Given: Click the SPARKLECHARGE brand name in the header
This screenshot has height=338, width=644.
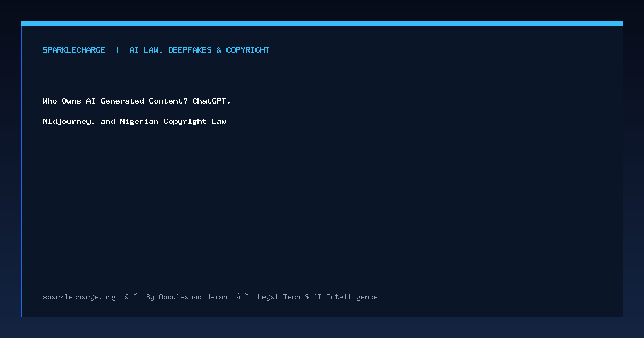Looking at the screenshot, I should pyautogui.click(x=74, y=50).
